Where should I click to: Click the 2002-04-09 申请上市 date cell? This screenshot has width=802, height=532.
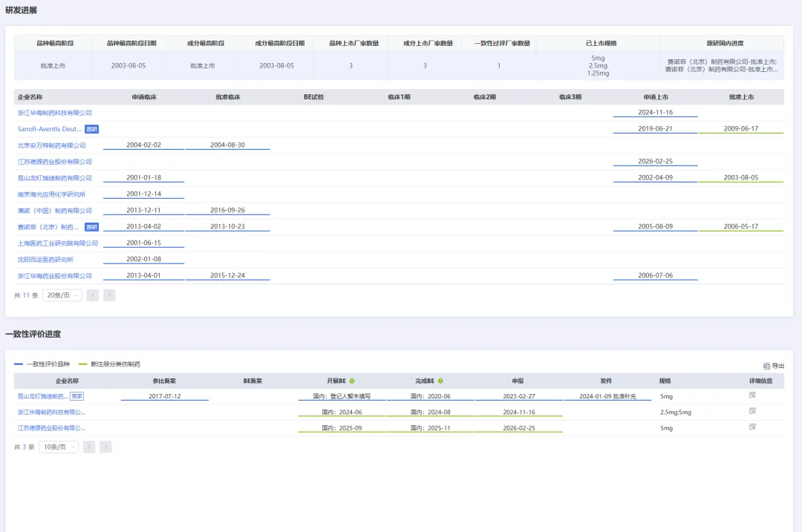[655, 178]
